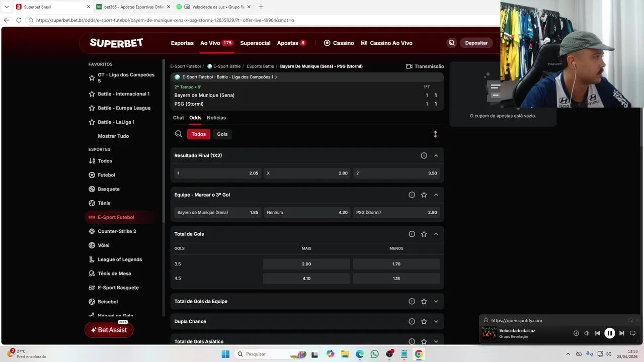644x362 pixels.
Task: Click Mostrar Tudo in favorites
Action: coord(113,136)
